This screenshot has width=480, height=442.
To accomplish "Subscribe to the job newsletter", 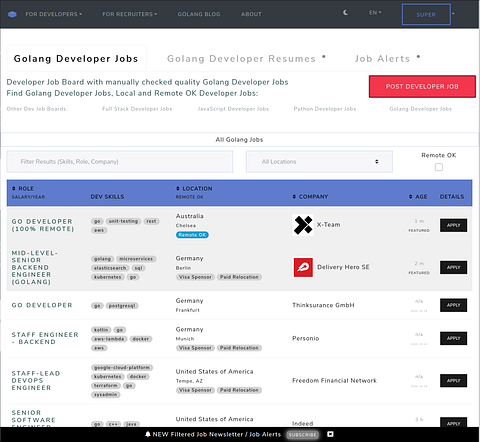I will click(302, 435).
